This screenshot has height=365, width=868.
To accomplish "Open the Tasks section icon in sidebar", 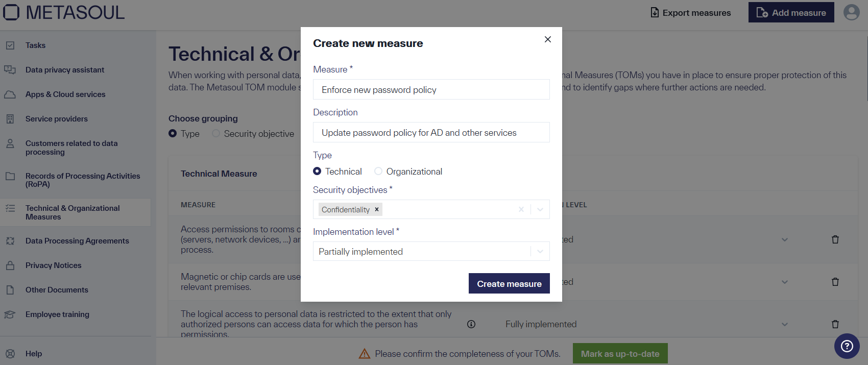I will click(x=11, y=45).
